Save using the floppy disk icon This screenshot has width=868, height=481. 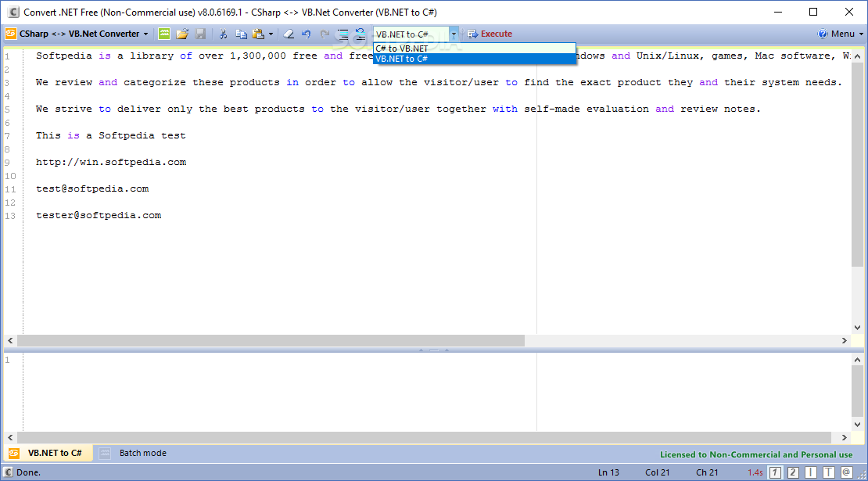(x=200, y=34)
